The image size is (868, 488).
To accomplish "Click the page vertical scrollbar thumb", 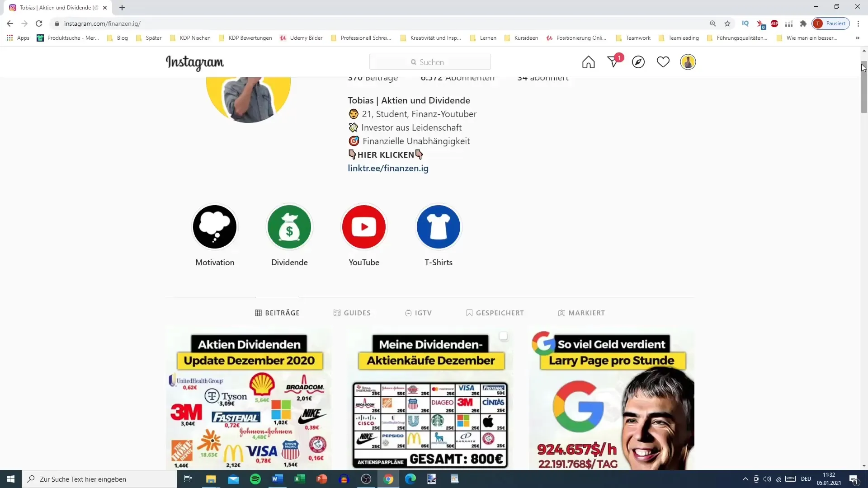I will coord(864,87).
